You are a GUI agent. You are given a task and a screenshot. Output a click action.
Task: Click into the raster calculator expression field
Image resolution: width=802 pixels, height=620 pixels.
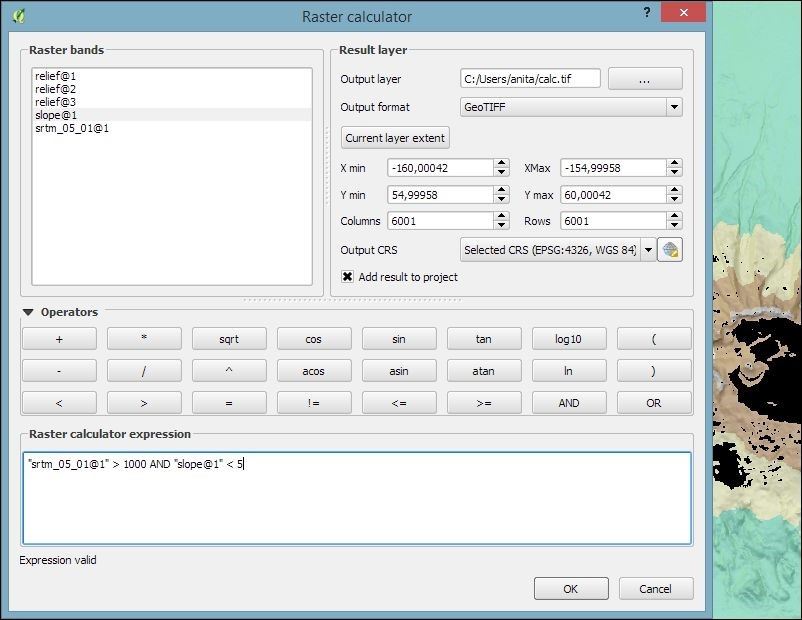click(356, 498)
